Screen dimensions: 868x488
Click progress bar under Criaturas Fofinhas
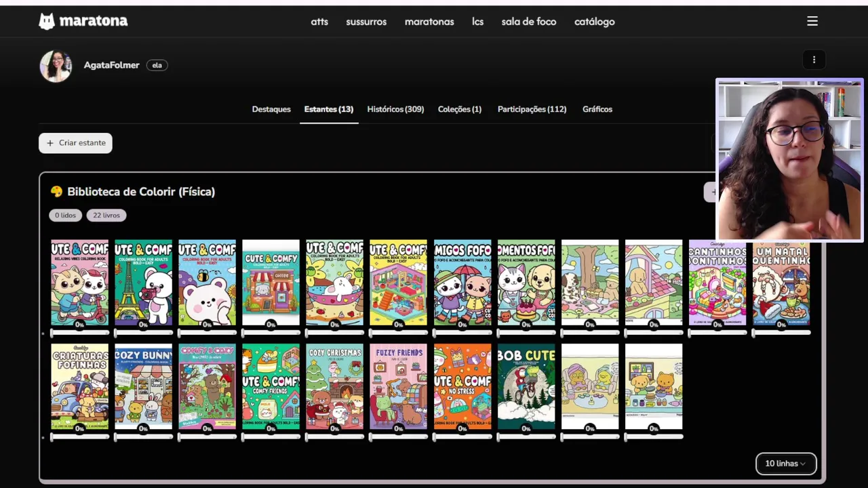pos(79,436)
